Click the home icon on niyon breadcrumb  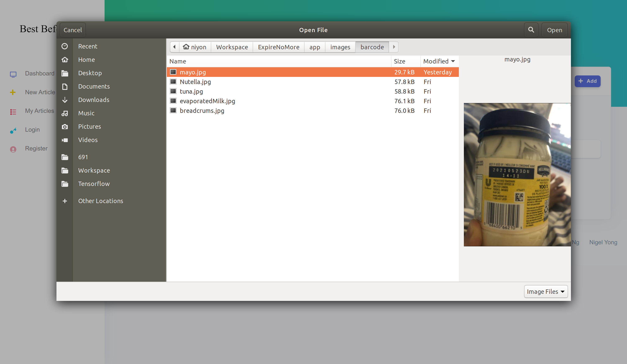(x=186, y=47)
